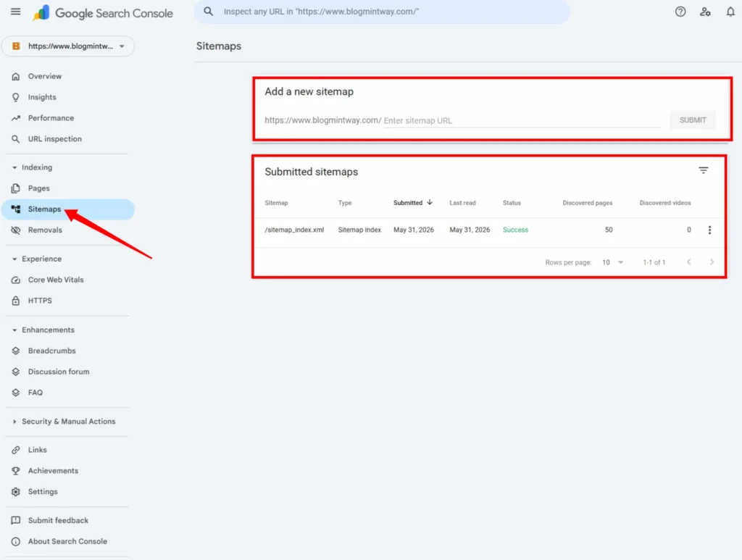Click the Achievements trophy icon

coord(16,471)
